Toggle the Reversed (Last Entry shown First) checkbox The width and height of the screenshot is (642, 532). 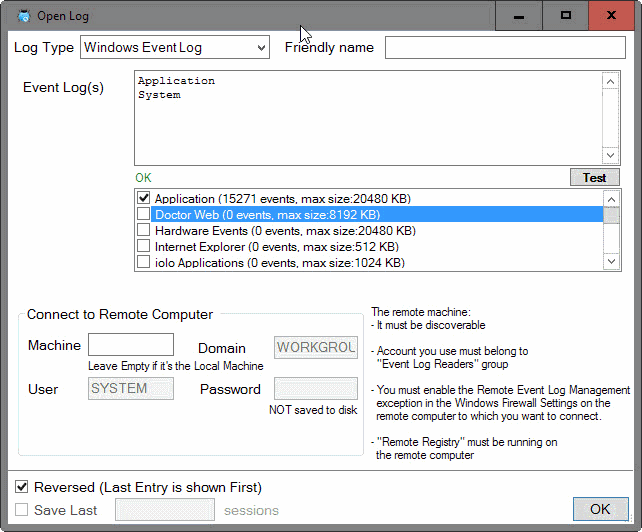pos(22,487)
